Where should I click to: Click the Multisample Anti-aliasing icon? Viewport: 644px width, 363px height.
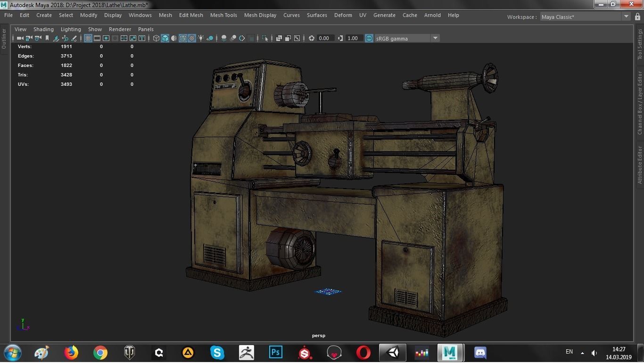242,38
